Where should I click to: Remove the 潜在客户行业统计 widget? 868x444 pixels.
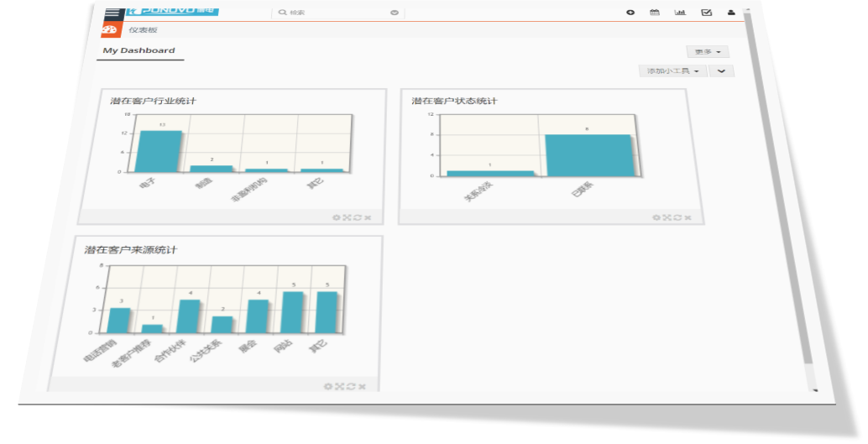click(368, 218)
